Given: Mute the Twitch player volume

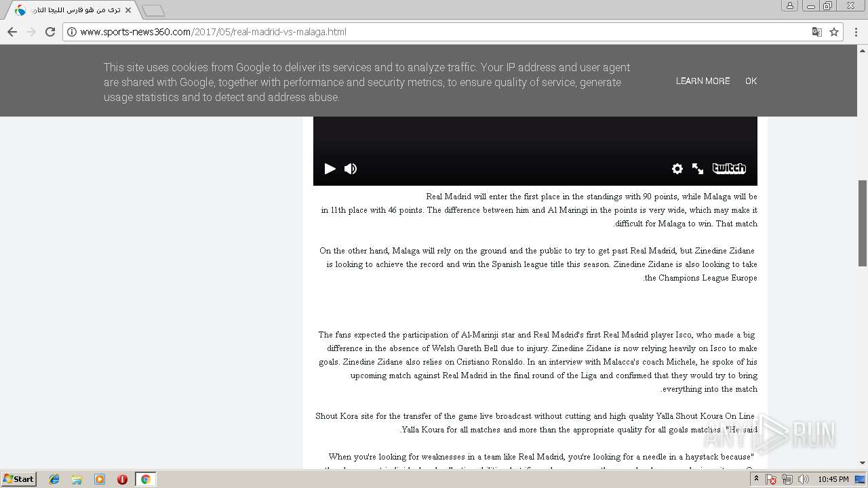Looking at the screenshot, I should 351,169.
